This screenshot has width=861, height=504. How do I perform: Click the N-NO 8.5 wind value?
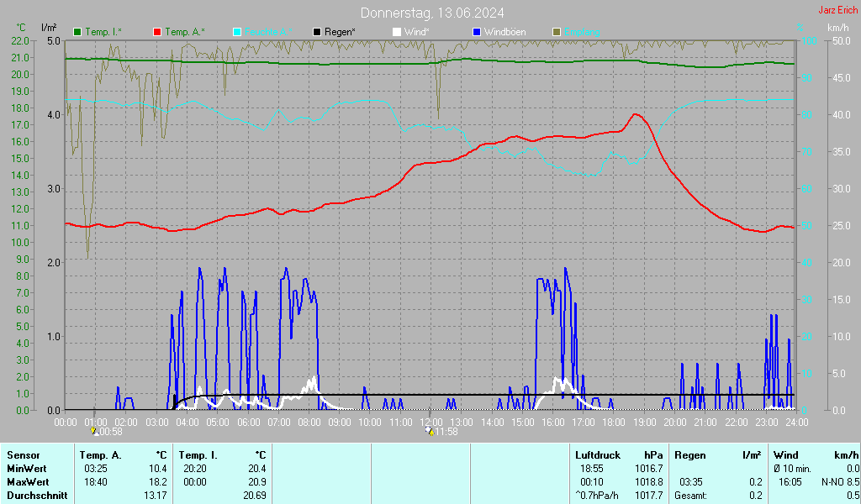pyautogui.click(x=840, y=482)
